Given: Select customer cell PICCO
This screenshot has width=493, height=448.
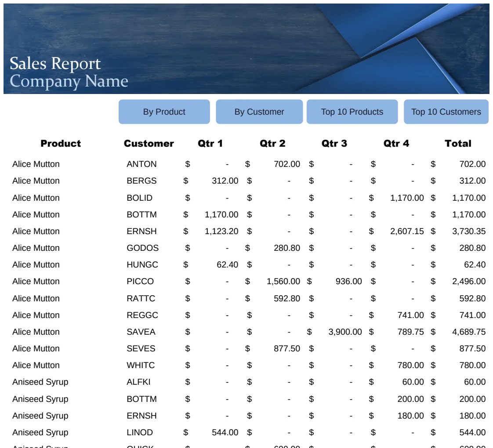Looking at the screenshot, I should [x=140, y=281].
